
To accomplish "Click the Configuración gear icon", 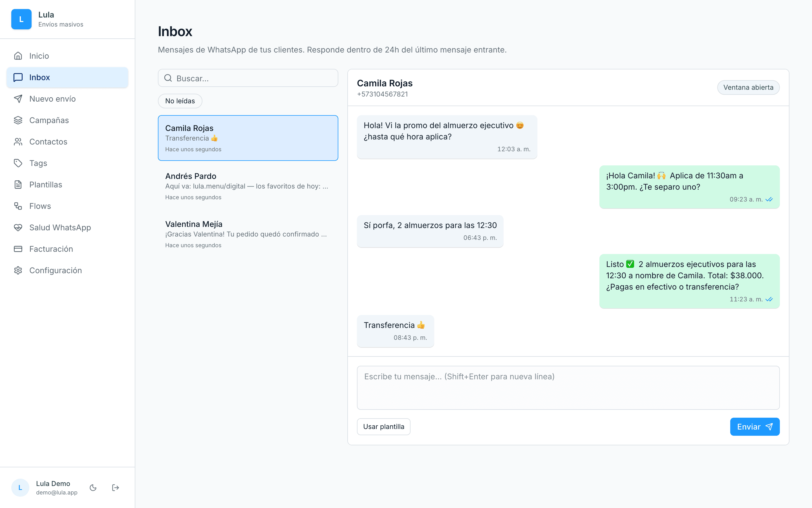I will 18,270.
